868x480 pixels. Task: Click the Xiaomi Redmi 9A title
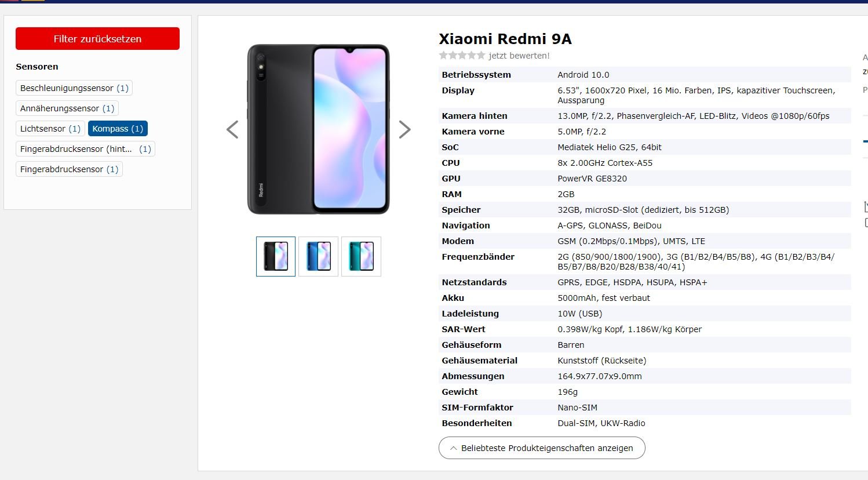pyautogui.click(x=505, y=39)
